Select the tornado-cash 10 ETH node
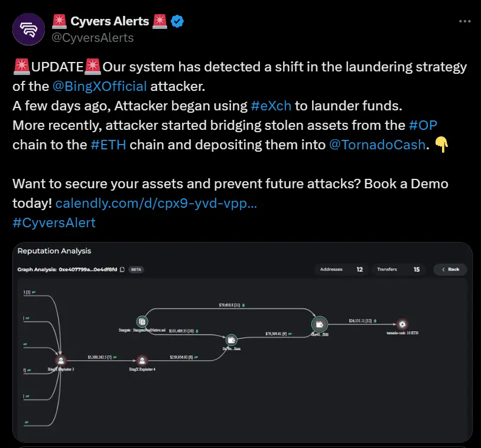The width and height of the screenshot is (481, 448). [402, 325]
